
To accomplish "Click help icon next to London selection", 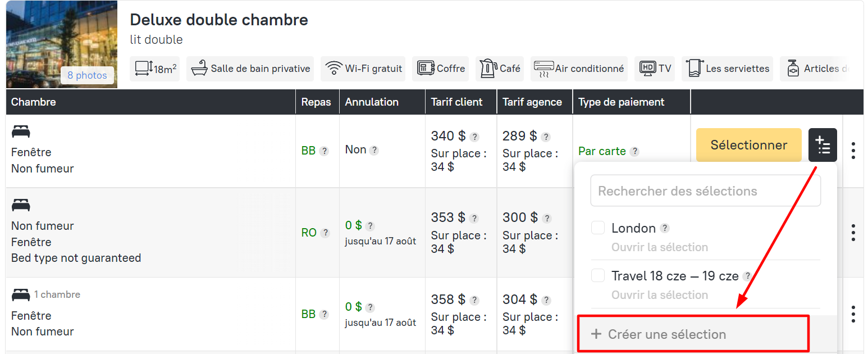I will tap(665, 228).
